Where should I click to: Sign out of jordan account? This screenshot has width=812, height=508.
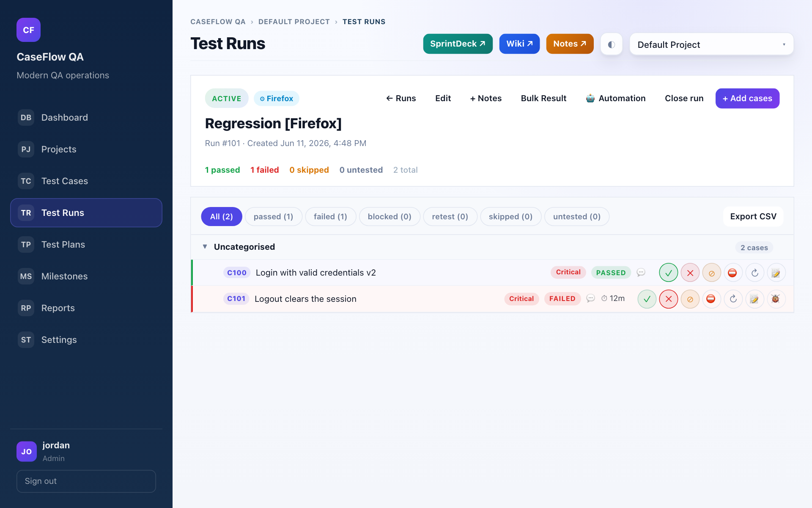pos(86,481)
